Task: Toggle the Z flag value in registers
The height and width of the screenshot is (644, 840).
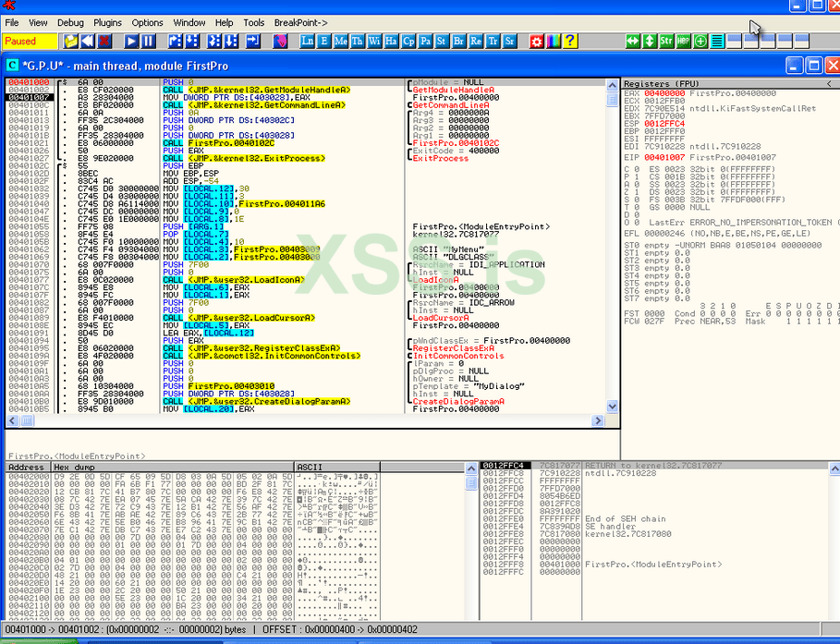Action: coord(637,191)
